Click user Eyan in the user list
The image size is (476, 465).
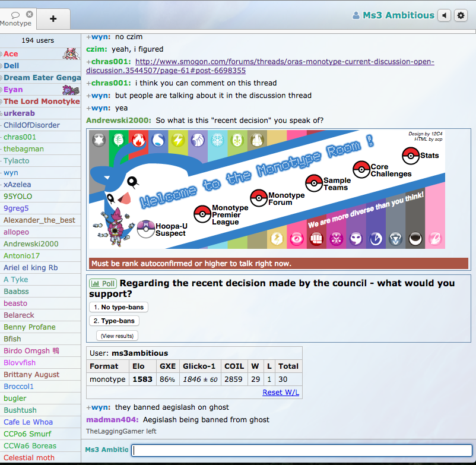(x=40, y=89)
